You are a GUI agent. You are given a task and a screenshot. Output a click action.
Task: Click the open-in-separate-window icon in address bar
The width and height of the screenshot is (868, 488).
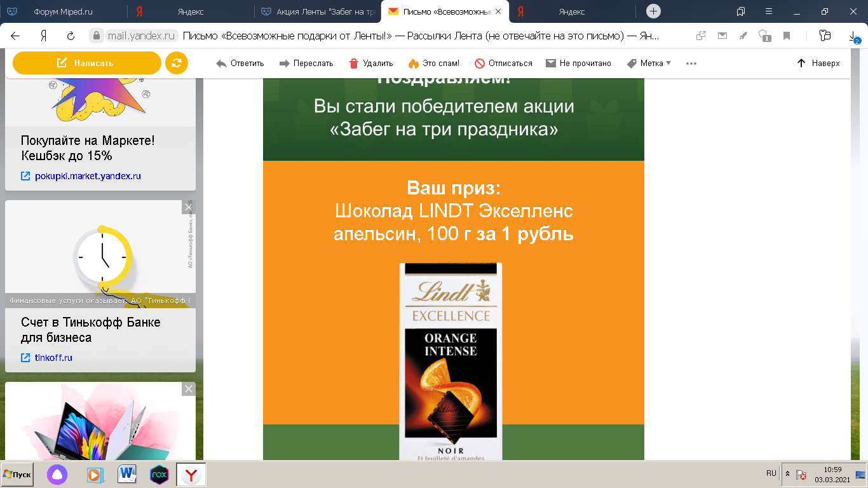tap(702, 36)
